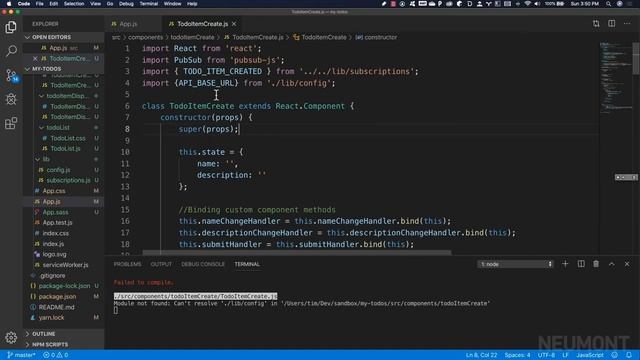Image resolution: width=640 pixels, height=360 pixels.
Task: Click the code minimap overview
Action: pos(616,78)
